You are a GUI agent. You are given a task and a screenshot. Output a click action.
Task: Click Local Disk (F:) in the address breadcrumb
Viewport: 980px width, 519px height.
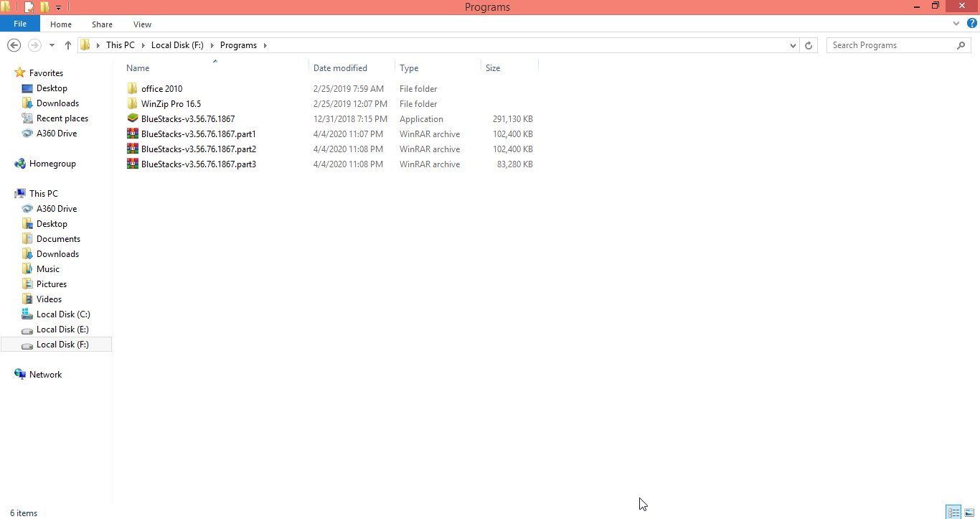click(177, 45)
